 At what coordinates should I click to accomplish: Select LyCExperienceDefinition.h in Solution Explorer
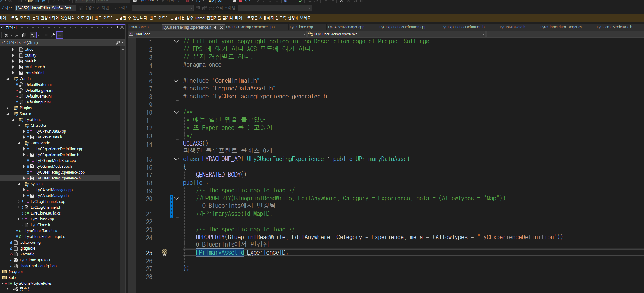tap(57, 155)
